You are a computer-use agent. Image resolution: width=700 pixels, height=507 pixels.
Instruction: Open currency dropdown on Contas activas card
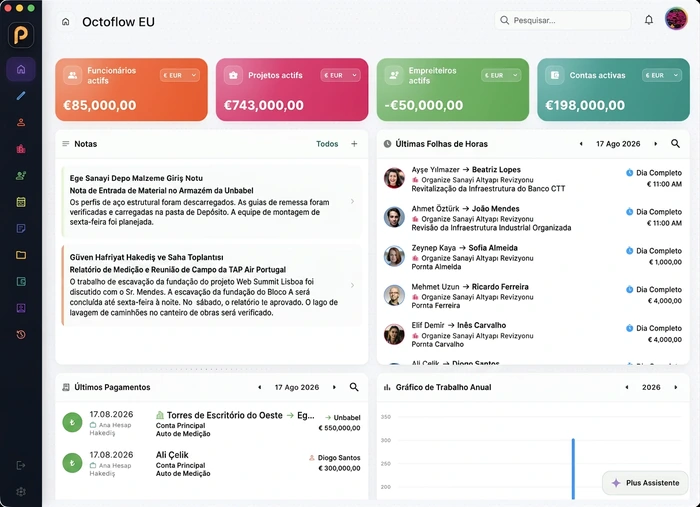(x=662, y=75)
